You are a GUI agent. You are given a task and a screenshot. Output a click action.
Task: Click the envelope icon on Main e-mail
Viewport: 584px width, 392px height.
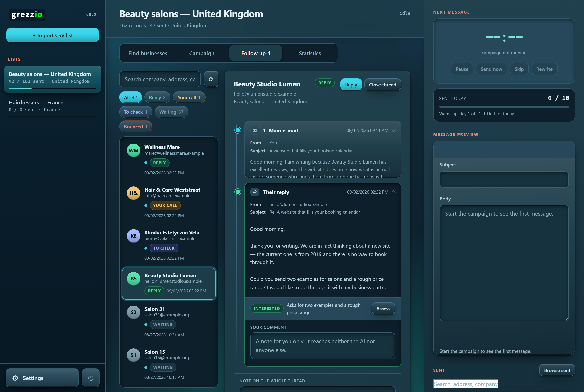point(254,130)
